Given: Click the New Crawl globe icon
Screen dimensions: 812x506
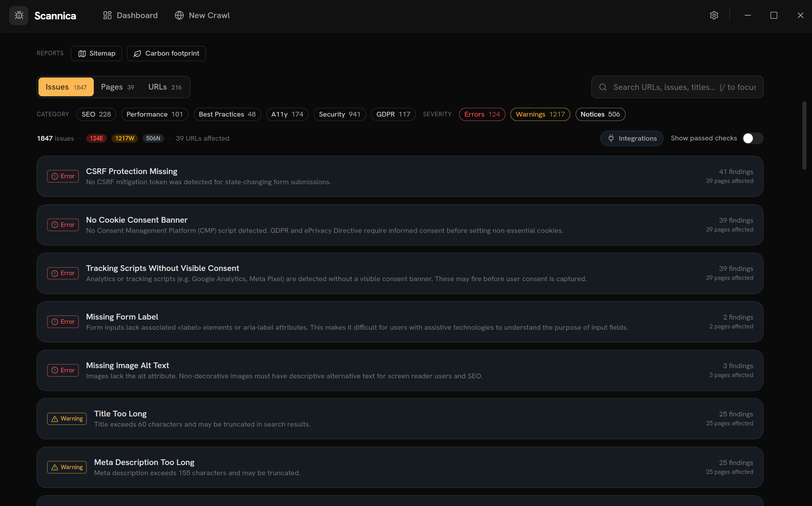Looking at the screenshot, I should 179,15.
